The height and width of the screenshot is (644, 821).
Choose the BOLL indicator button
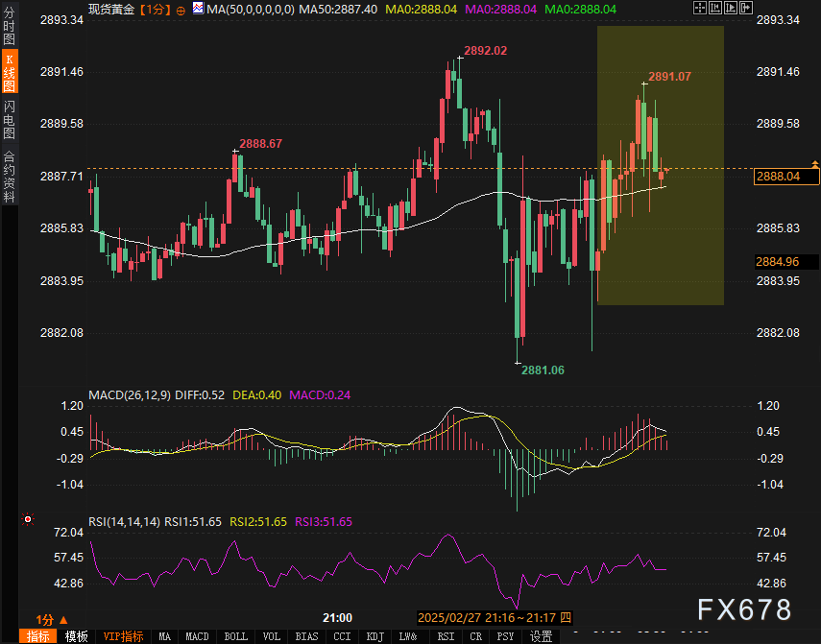(x=236, y=636)
